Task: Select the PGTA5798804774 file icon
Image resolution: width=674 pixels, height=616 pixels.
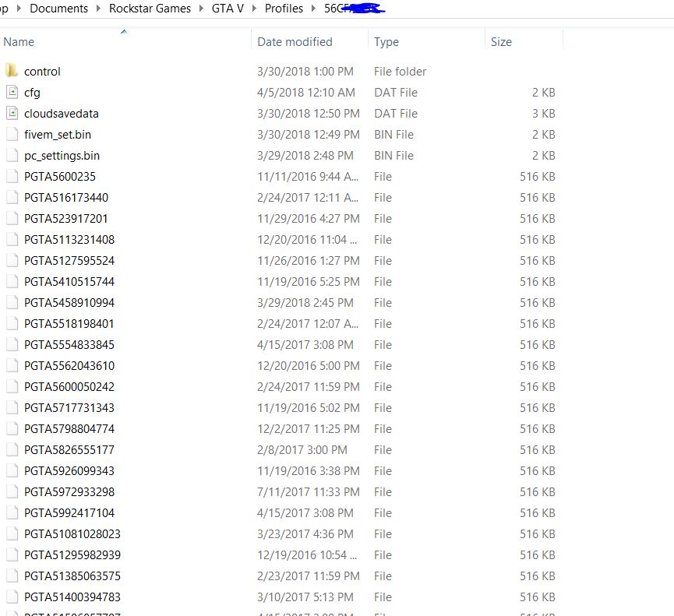Action: coord(12,429)
